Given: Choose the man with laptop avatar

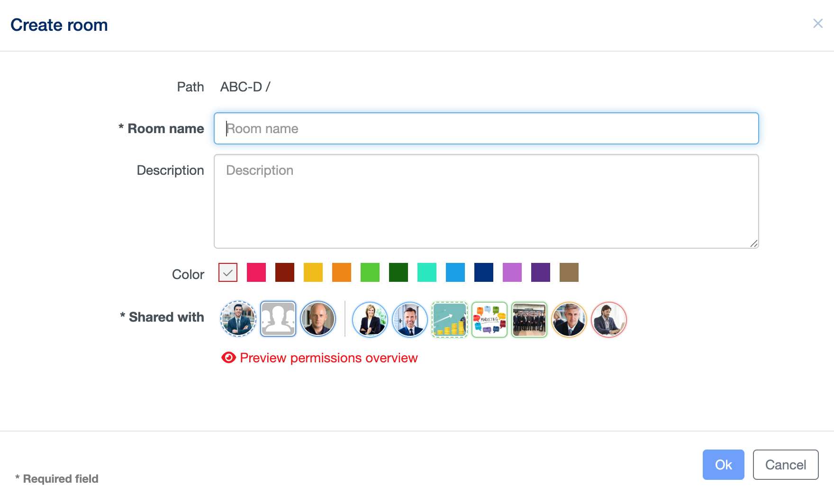Looking at the screenshot, I should 609,319.
